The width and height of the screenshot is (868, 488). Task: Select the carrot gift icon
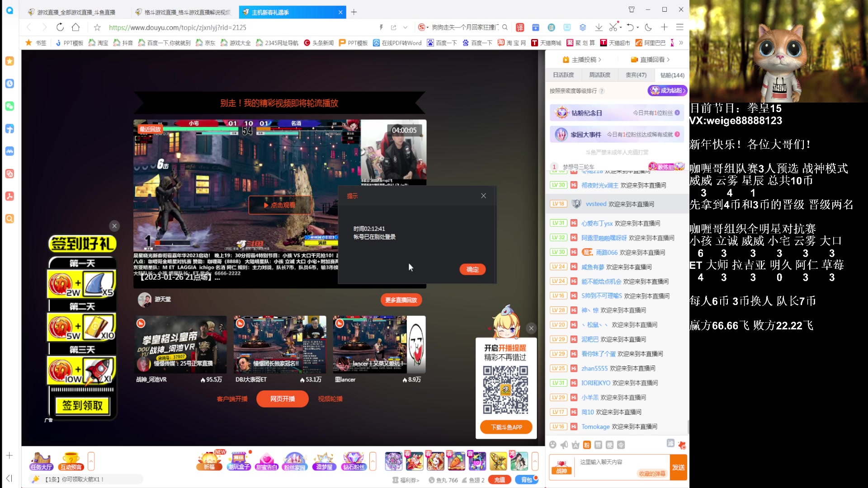click(456, 461)
